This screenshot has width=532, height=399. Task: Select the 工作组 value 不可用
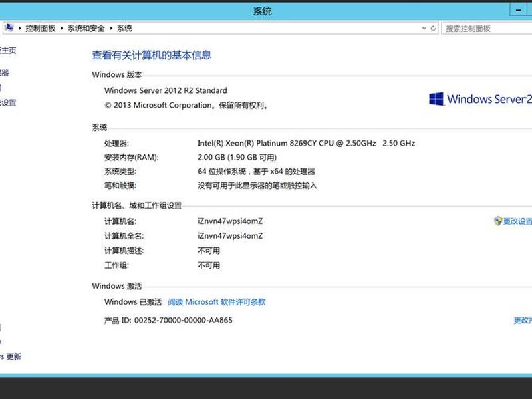tap(209, 265)
